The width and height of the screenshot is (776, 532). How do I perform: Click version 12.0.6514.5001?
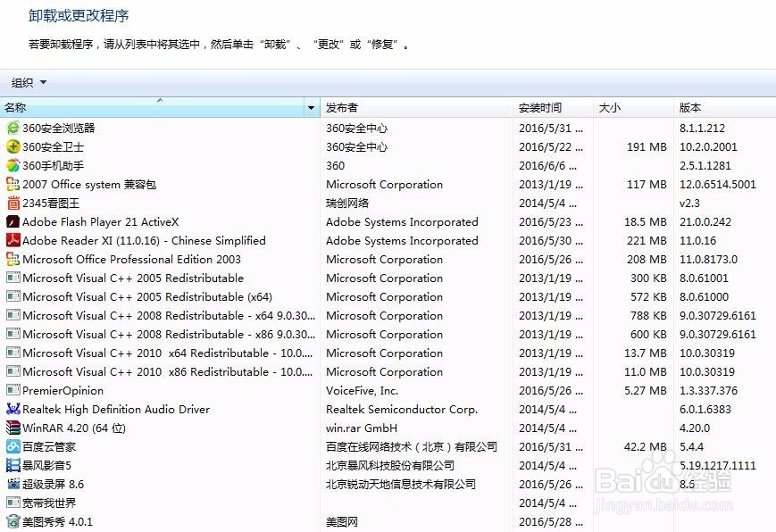coord(718,185)
